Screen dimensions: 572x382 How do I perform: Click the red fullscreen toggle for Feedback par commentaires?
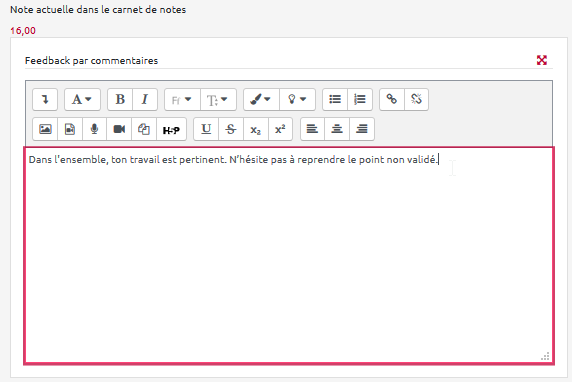(x=542, y=60)
